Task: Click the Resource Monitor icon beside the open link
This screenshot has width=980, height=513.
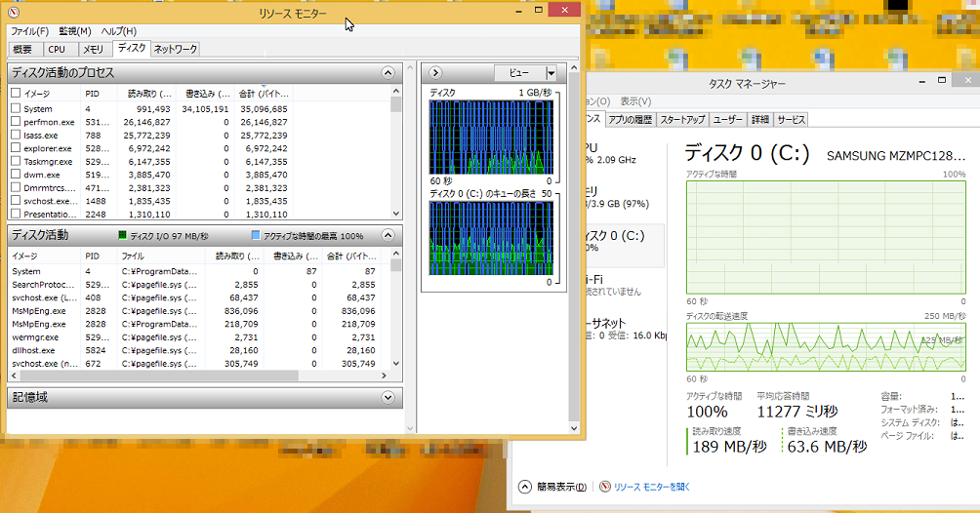Action: pos(605,487)
